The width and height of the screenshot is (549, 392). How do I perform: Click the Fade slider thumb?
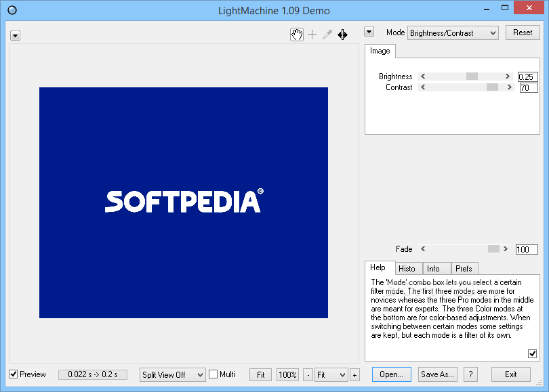point(493,249)
